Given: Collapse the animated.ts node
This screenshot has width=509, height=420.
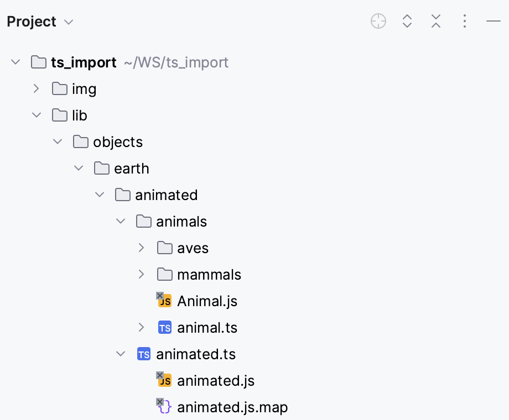Looking at the screenshot, I should pyautogui.click(x=121, y=354).
